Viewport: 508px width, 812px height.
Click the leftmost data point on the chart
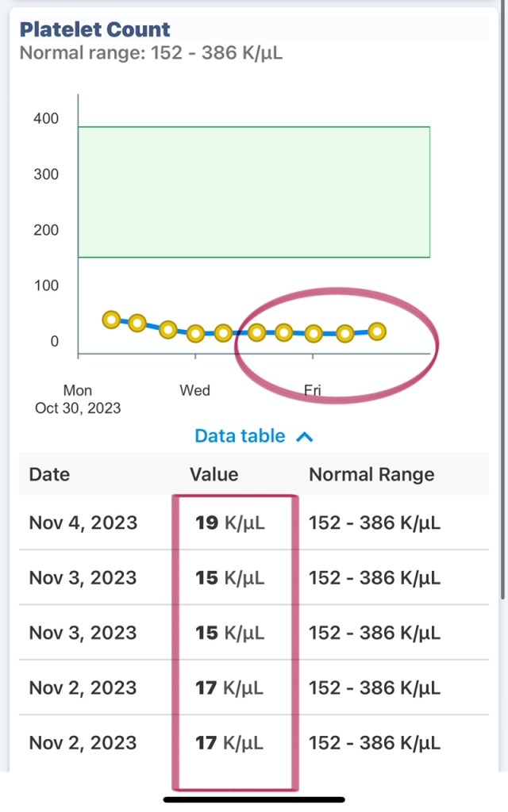[x=111, y=320]
